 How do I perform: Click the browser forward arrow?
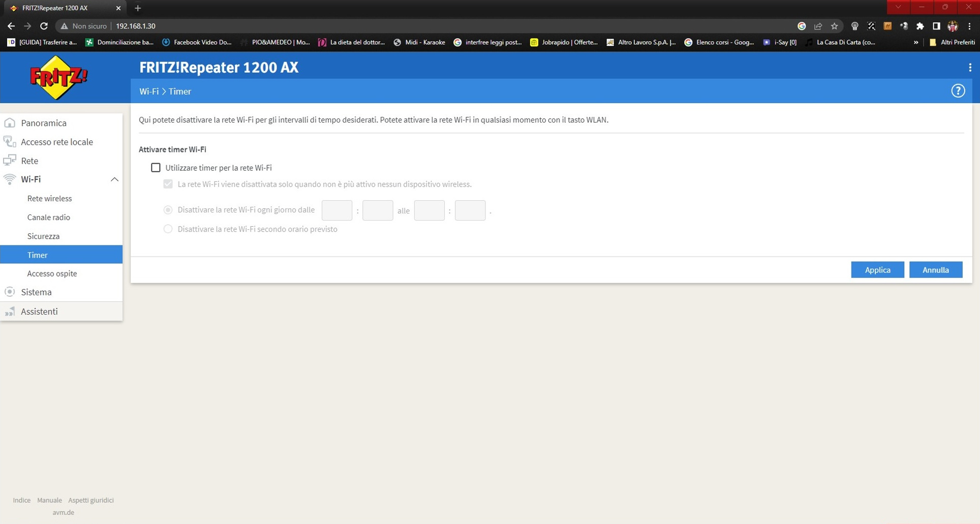click(27, 26)
